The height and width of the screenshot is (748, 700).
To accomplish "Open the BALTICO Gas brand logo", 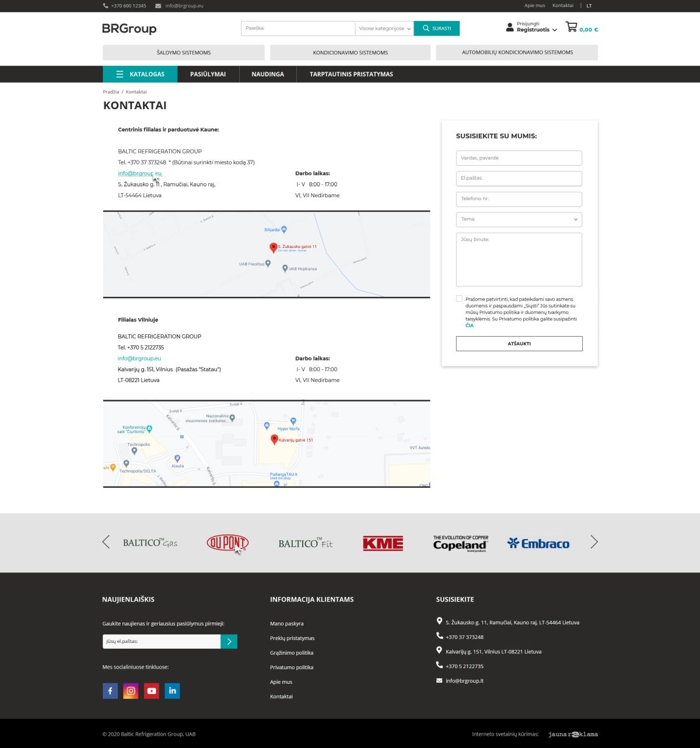I will coord(150,543).
